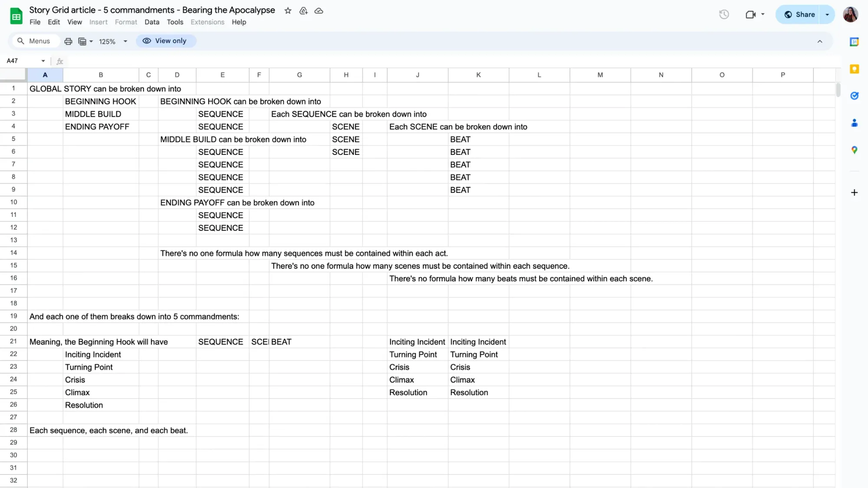Open the Google Sheets home icon
The height and width of the screenshot is (488, 868).
(16, 15)
